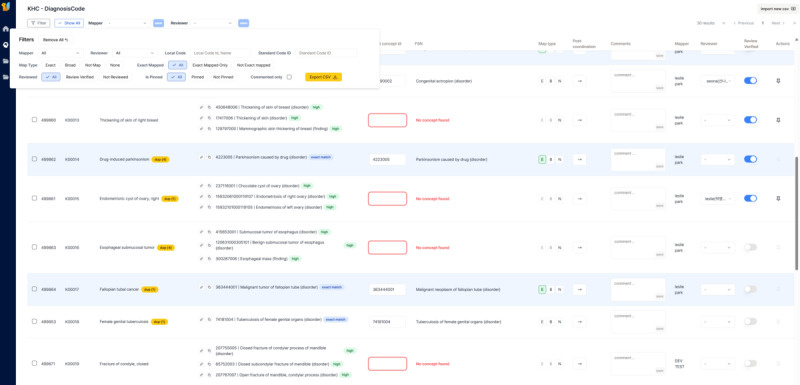This screenshot has height=385, width=800.
Task: Click the Export CSV button
Action: tap(323, 77)
